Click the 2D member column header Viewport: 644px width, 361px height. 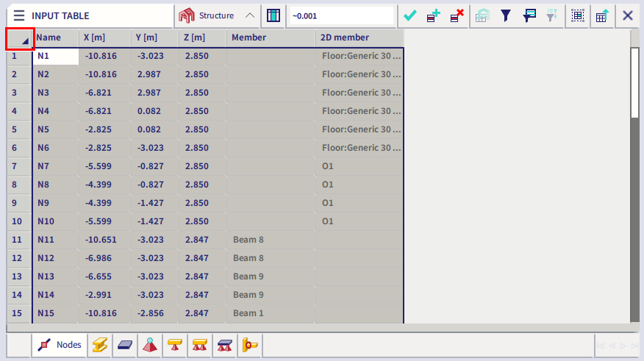(x=359, y=37)
